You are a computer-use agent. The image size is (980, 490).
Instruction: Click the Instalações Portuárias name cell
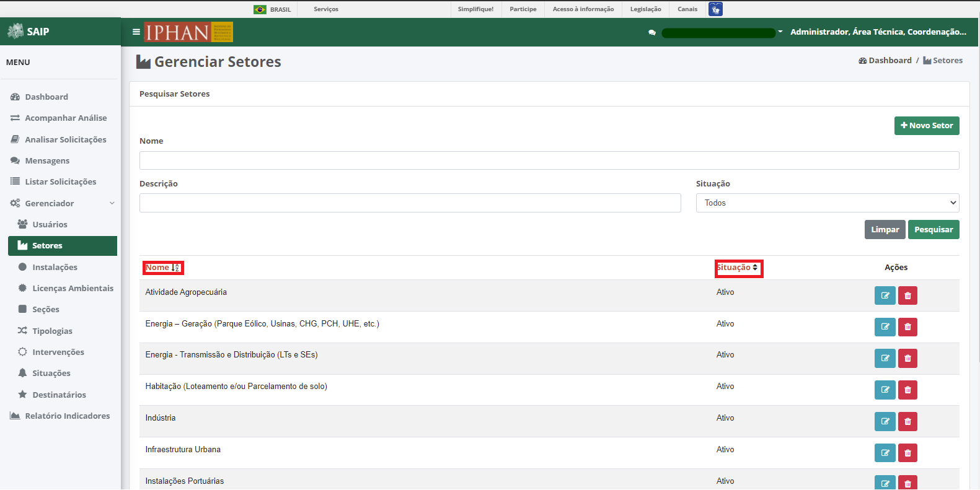tap(185, 481)
